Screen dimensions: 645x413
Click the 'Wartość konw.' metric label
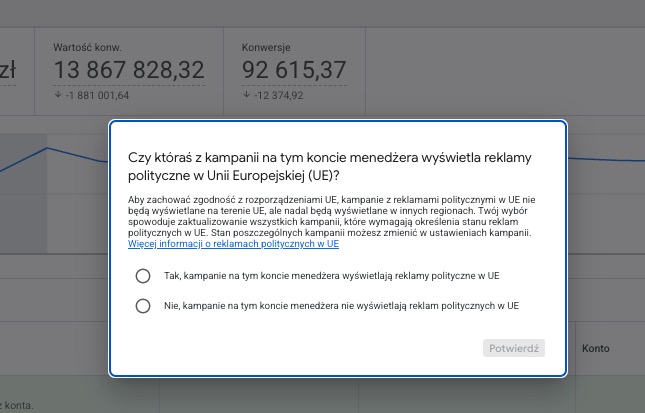[87, 47]
